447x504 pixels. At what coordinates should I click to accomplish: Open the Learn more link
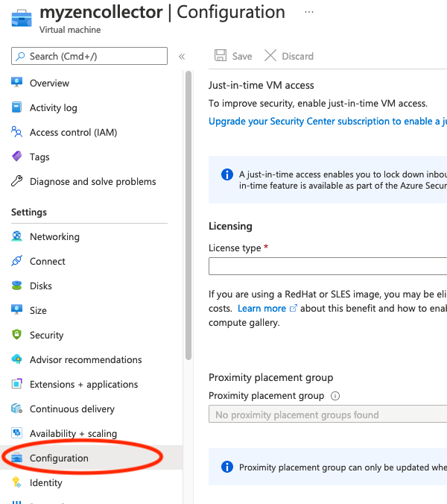[x=261, y=308]
